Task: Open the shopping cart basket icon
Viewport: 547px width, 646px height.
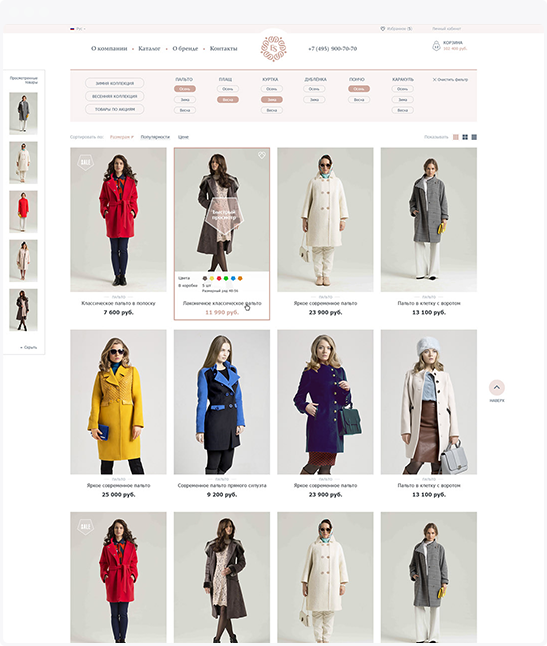Action: coord(436,46)
